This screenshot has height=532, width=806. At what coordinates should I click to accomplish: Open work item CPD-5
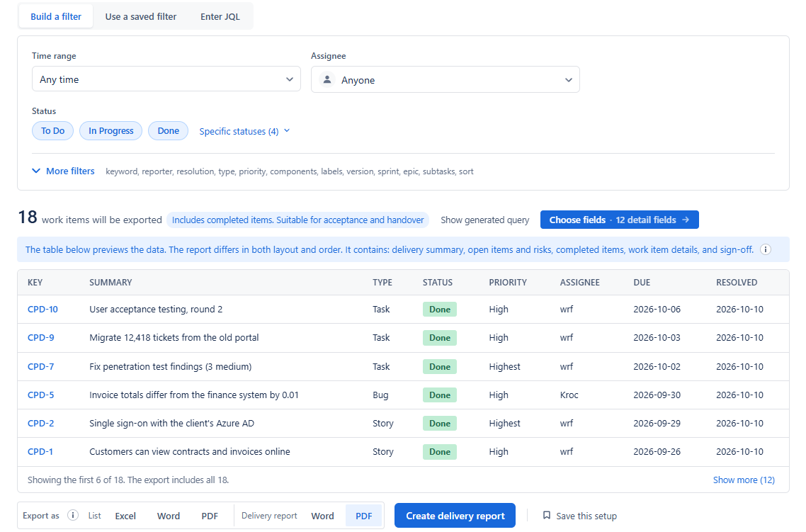click(x=40, y=395)
